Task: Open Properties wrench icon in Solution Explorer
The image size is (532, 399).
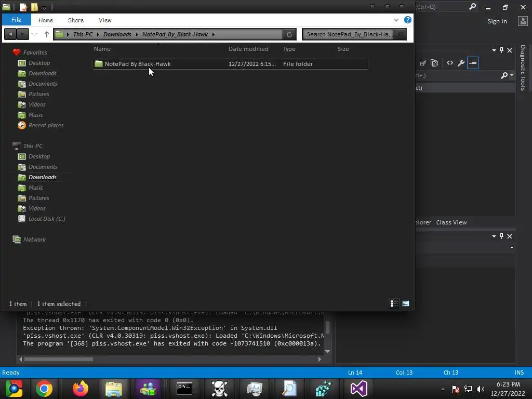Action: [x=461, y=63]
